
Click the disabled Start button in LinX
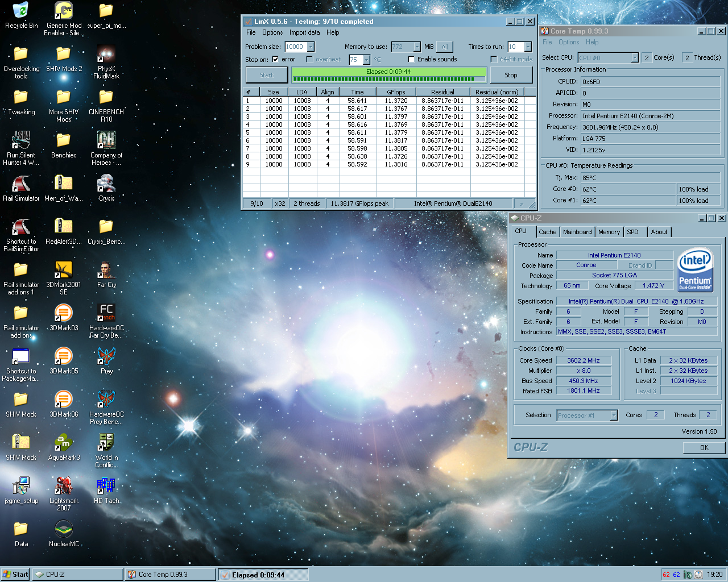pyautogui.click(x=266, y=75)
